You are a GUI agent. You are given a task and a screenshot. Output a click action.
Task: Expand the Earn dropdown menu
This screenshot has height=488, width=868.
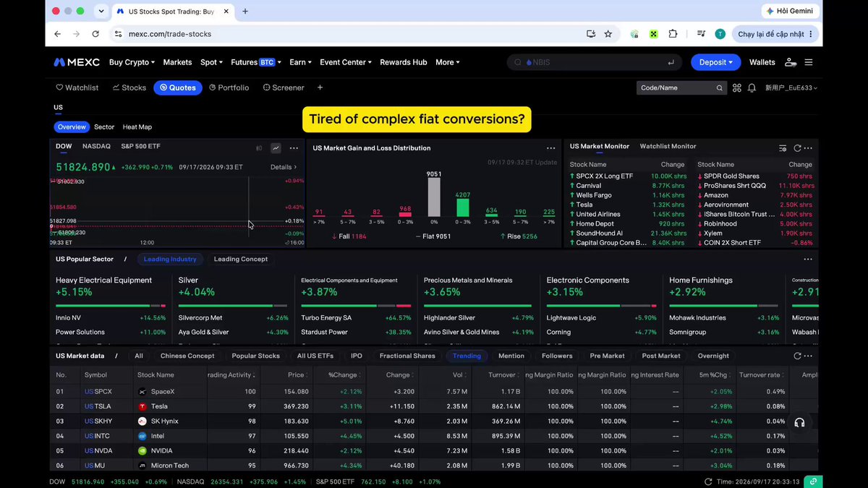point(300,62)
